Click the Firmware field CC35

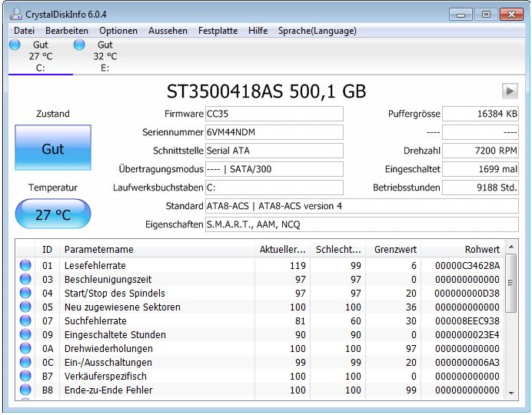274,114
